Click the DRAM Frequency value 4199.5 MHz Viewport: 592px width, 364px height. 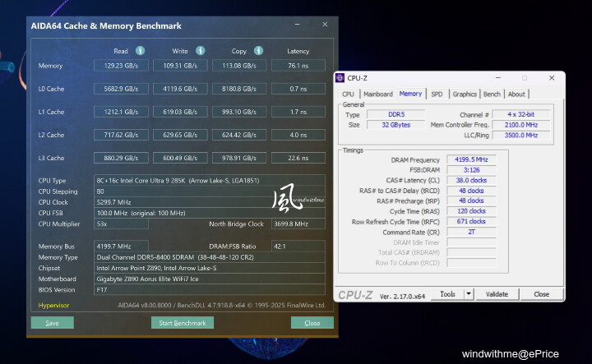471,159
